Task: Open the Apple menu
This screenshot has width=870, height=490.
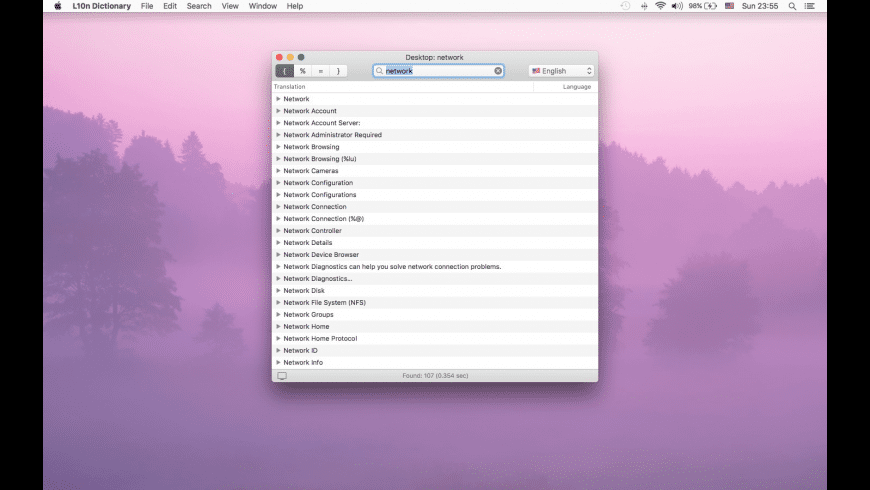Action: (58, 6)
